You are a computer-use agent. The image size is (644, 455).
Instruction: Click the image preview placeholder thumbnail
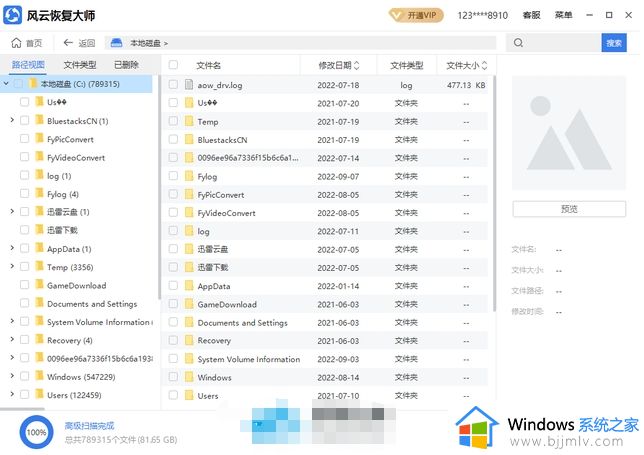coord(569,133)
